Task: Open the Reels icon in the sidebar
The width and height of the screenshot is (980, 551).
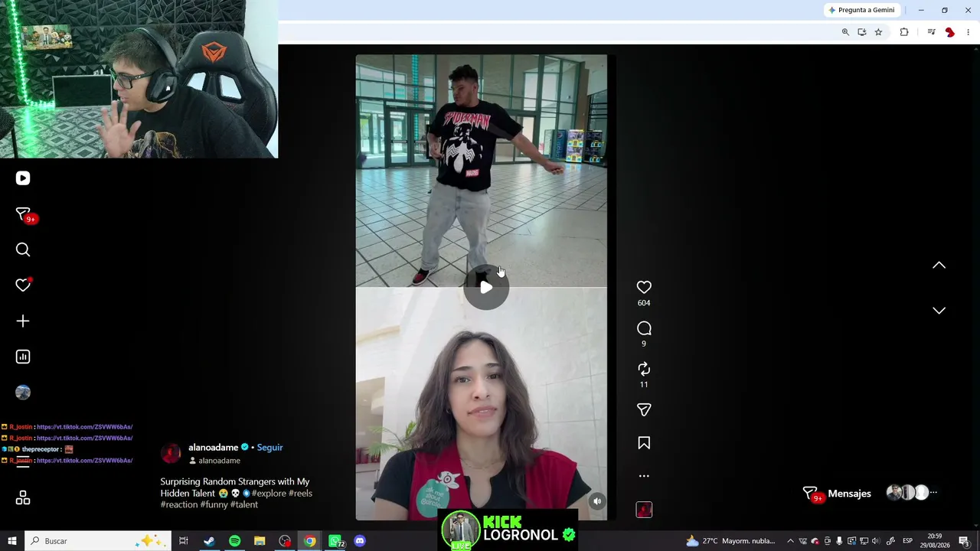Action: click(x=23, y=178)
